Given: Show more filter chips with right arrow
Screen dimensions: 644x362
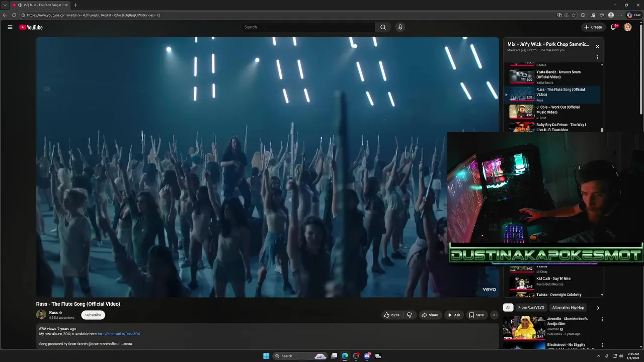Looking at the screenshot, I should coord(598,307).
